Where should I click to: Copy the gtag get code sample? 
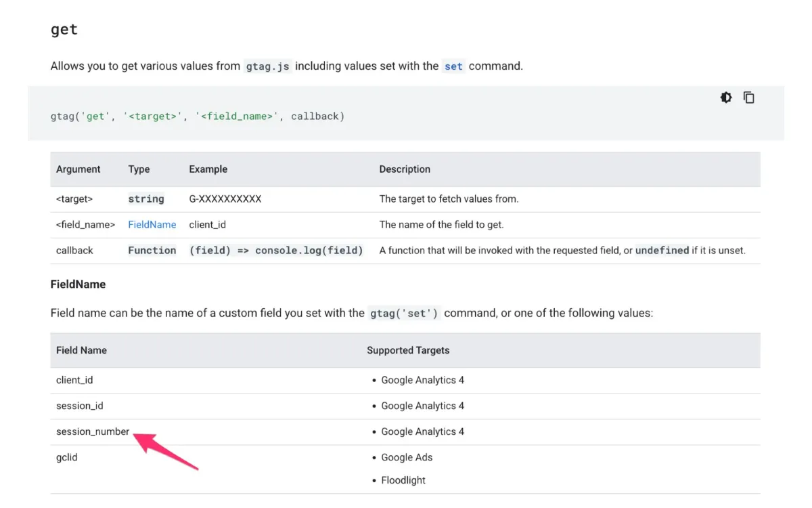tap(749, 98)
